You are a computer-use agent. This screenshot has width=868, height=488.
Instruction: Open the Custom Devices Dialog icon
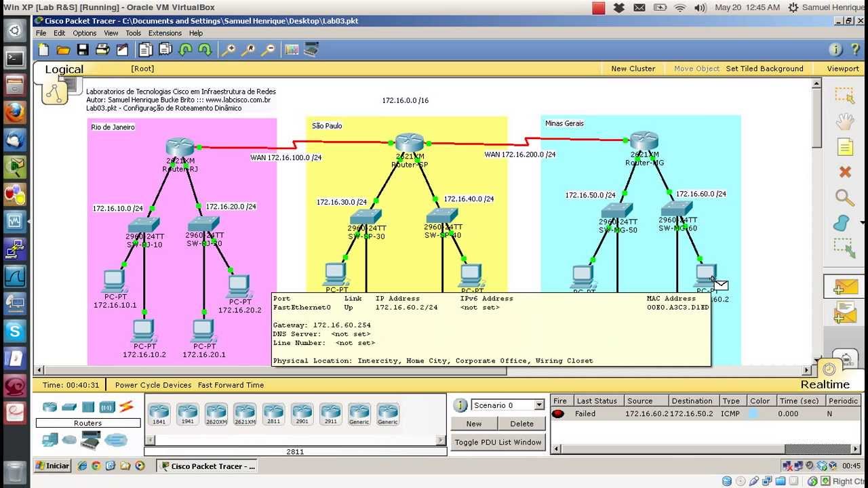311,49
